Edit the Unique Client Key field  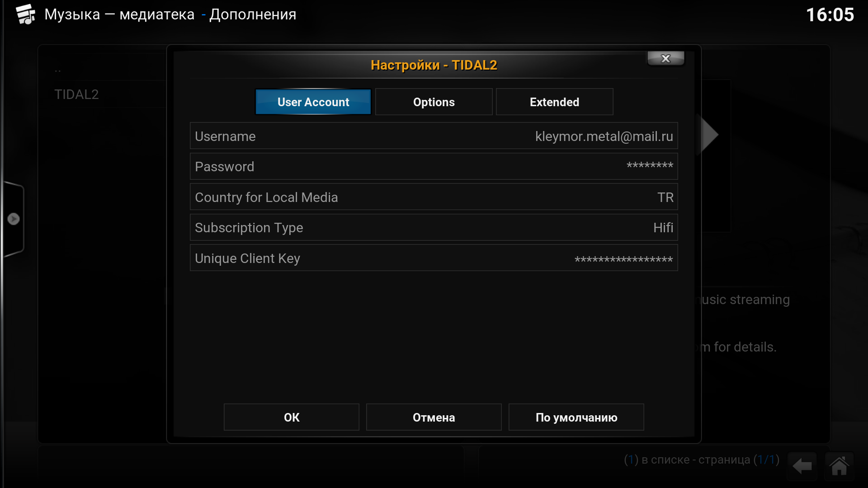coord(434,258)
